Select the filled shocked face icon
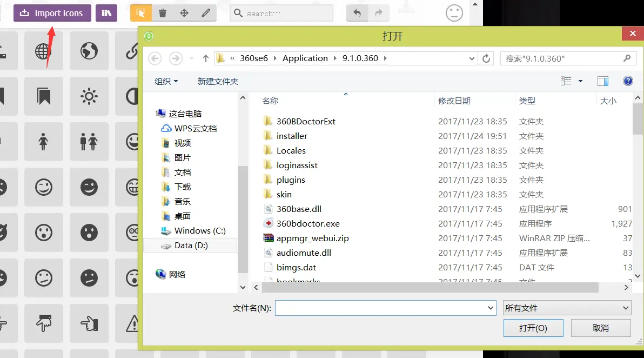 tap(89, 233)
